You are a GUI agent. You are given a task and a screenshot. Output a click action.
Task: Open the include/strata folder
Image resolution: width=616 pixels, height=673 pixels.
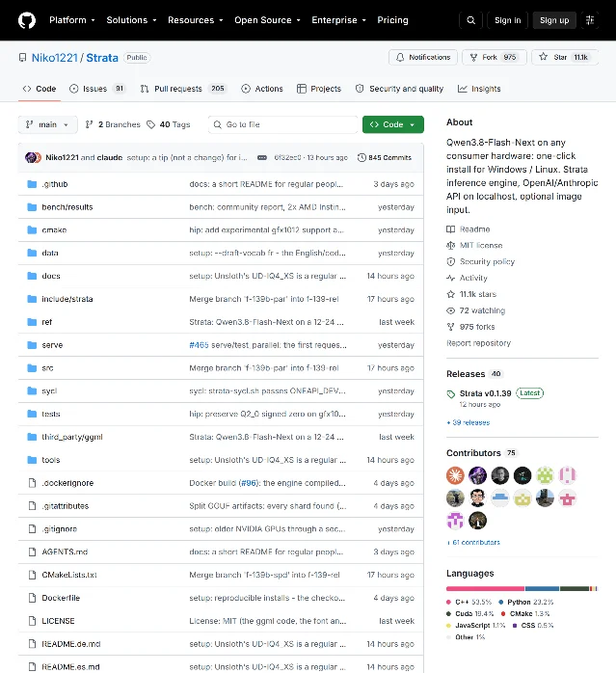coord(67,299)
